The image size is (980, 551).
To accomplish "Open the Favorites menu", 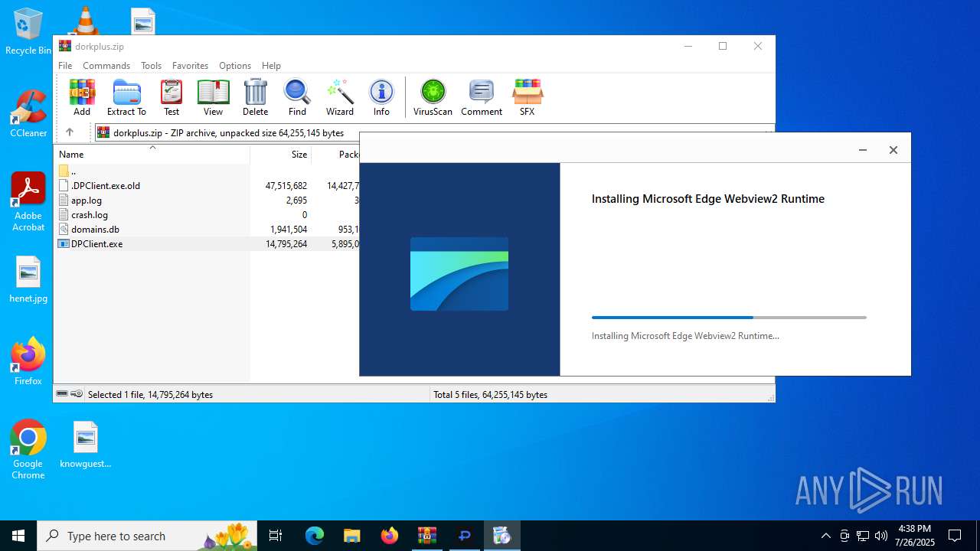I will pyautogui.click(x=190, y=66).
